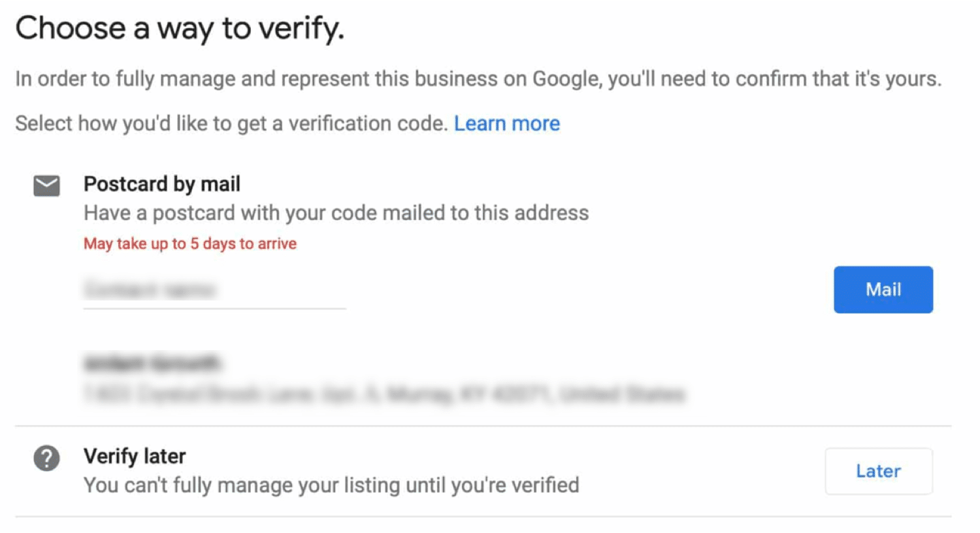
Task: Choose the Later button
Action: pos(878,471)
